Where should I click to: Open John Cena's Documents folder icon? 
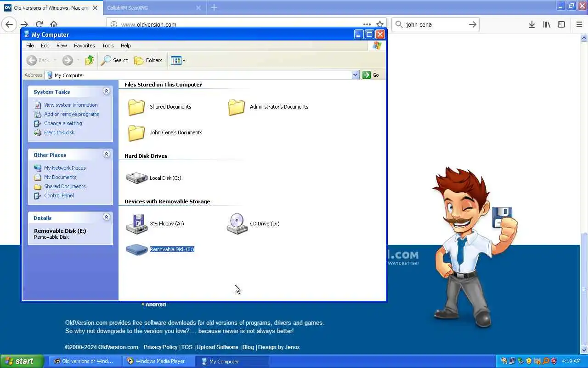(x=136, y=132)
